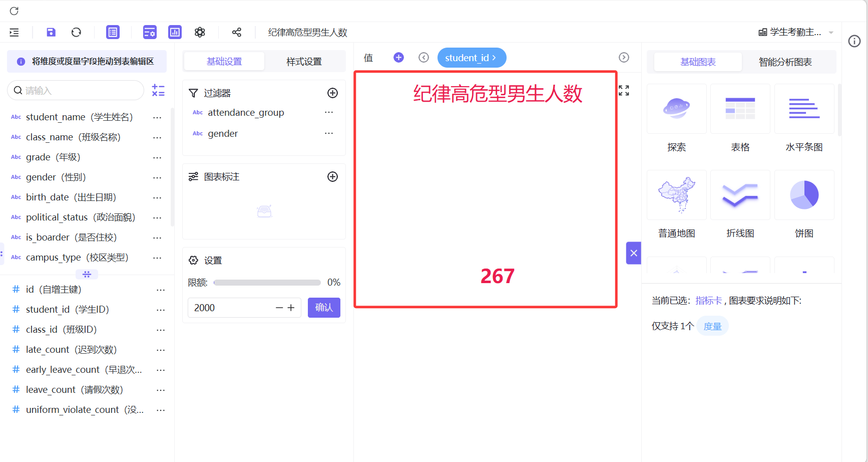This screenshot has height=462, width=868.
Task: Select the is_boarder field
Action: tap(71, 238)
